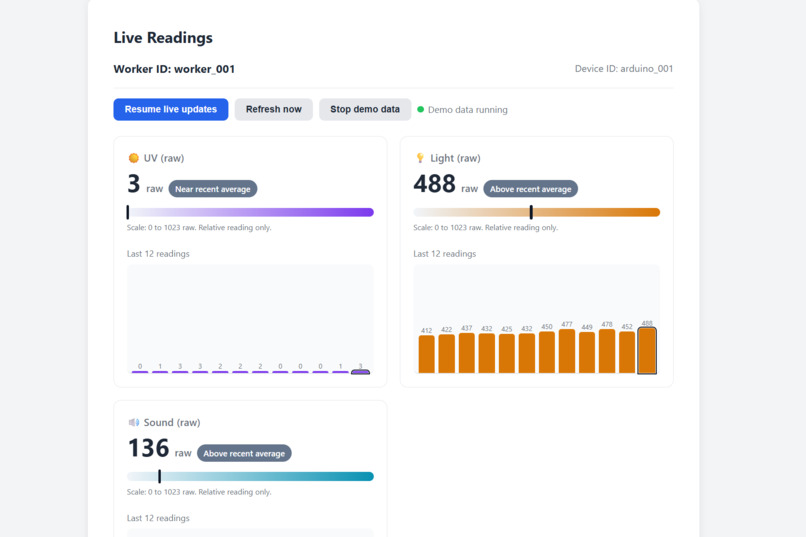
Task: Click the Demo data running label
Action: (x=468, y=109)
